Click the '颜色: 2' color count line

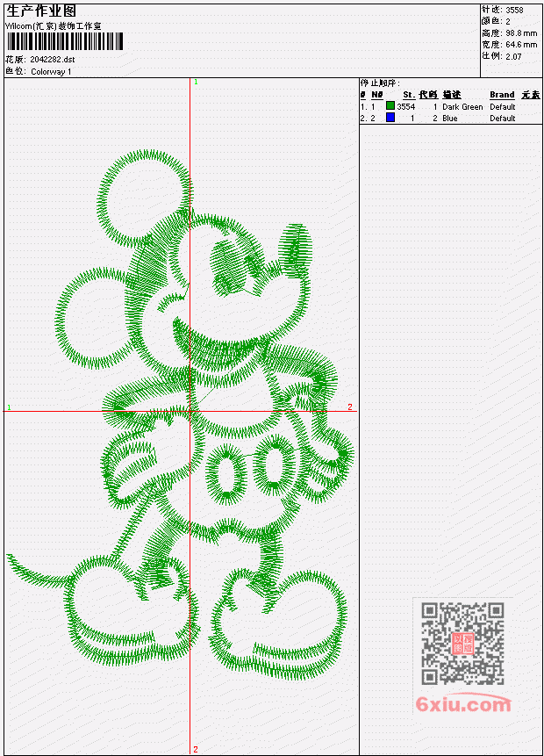[496, 21]
